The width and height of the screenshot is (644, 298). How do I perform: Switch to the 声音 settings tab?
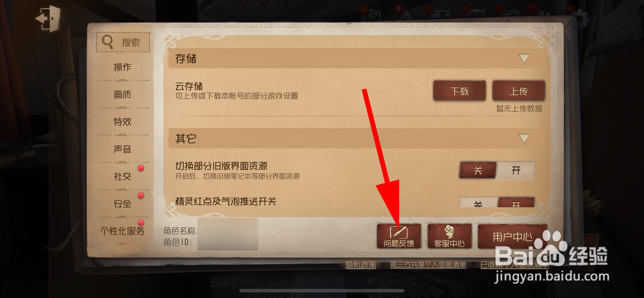click(122, 149)
